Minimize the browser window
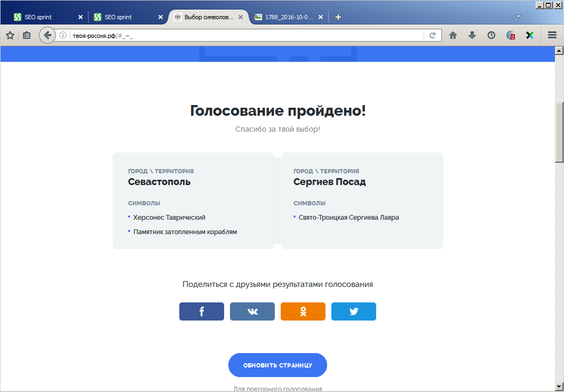Image resolution: width=564 pixels, height=392 pixels. click(539, 5)
